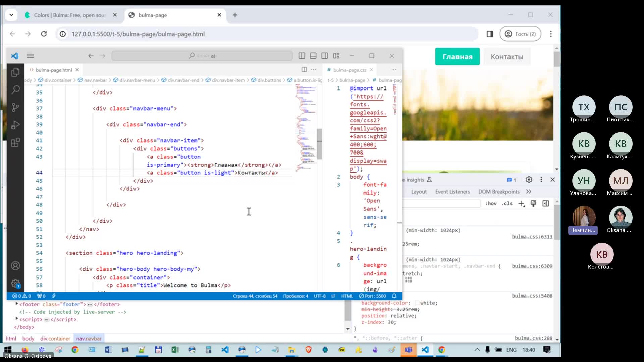Open the Extensions view in VS Code
644x362 pixels.
point(15,143)
